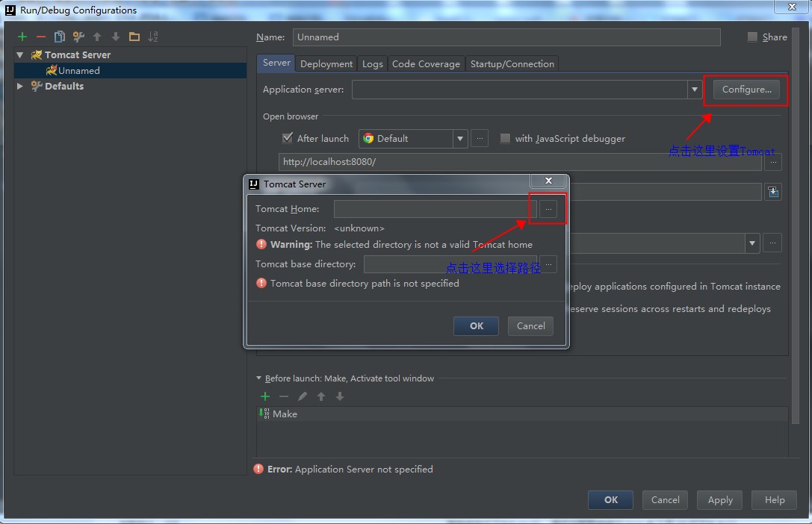Screen dimensions: 812x524
Task: Collapse the Tomcat Server tree node
Action: coord(19,54)
